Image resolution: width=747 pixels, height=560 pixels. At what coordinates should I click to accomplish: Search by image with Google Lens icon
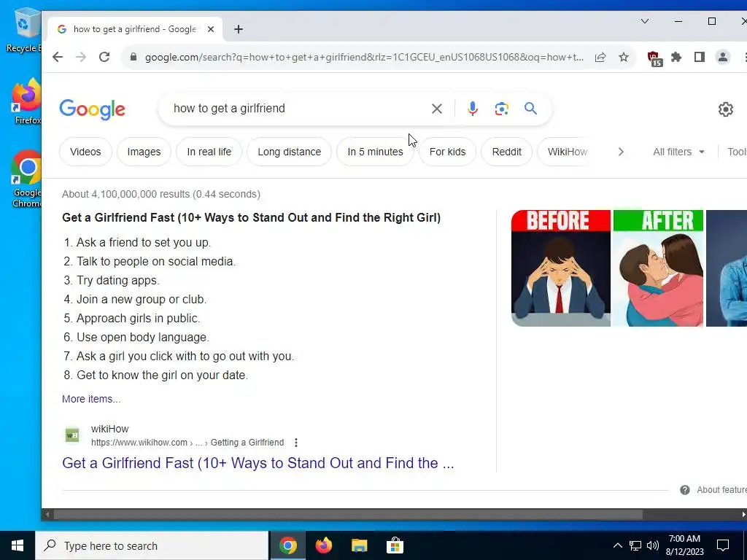point(501,109)
